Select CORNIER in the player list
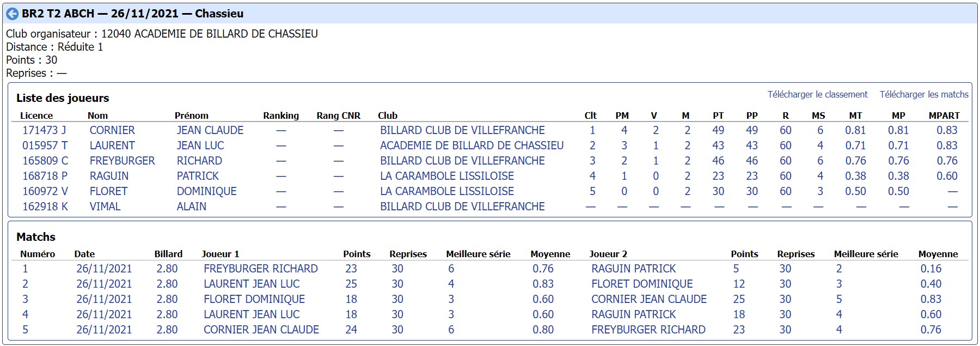The image size is (980, 346). coord(112,130)
